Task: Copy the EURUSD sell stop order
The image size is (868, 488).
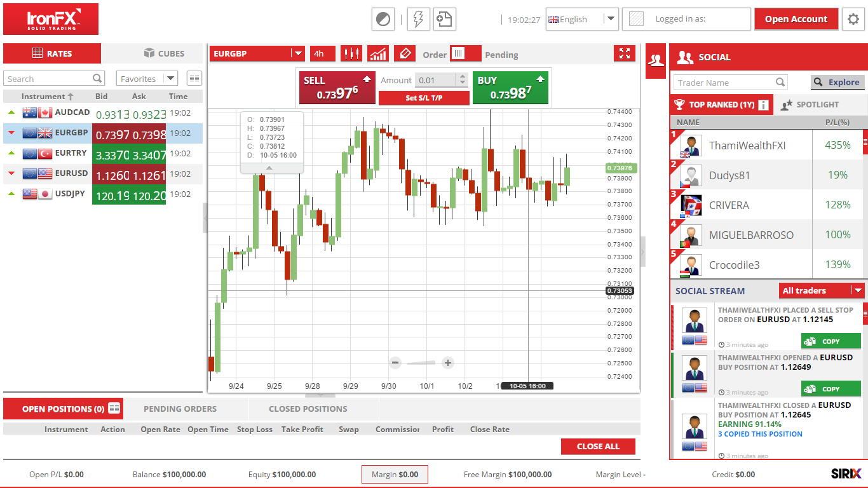Action: 831,341
